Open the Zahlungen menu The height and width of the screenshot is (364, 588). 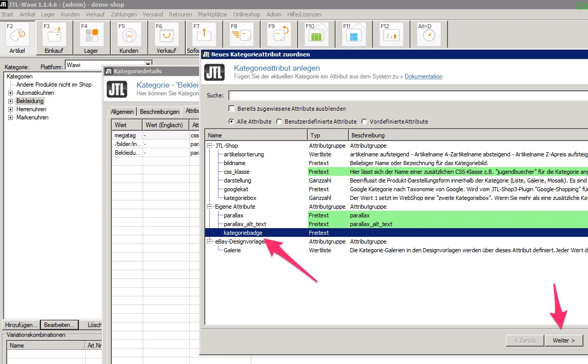(x=124, y=14)
